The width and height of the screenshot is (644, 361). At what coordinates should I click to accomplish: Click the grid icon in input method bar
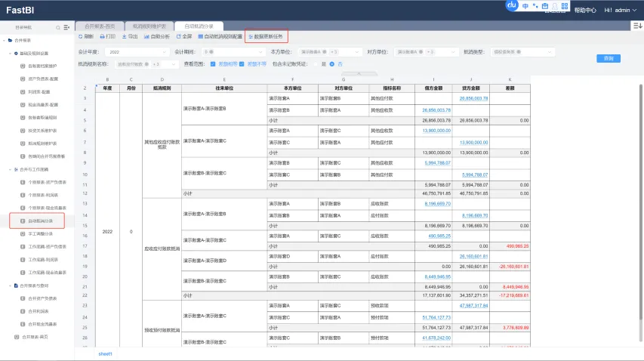click(x=565, y=6)
